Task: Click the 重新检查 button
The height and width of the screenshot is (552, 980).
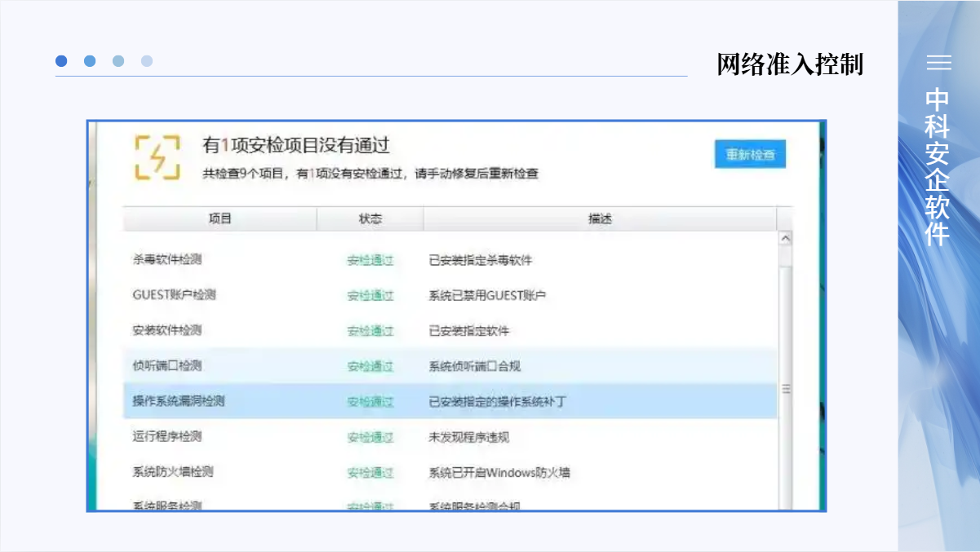Action: pos(750,155)
